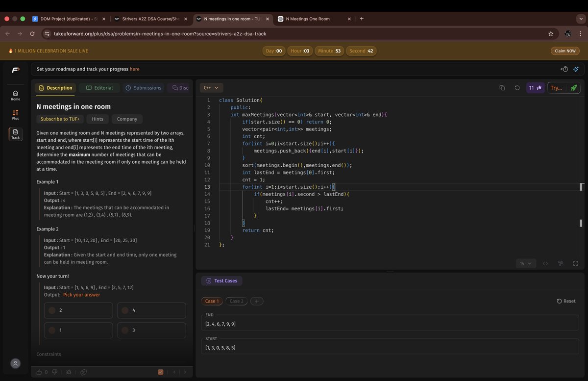
Task: Click the user profile avatar in sidebar
Action: pyautogui.click(x=16, y=363)
